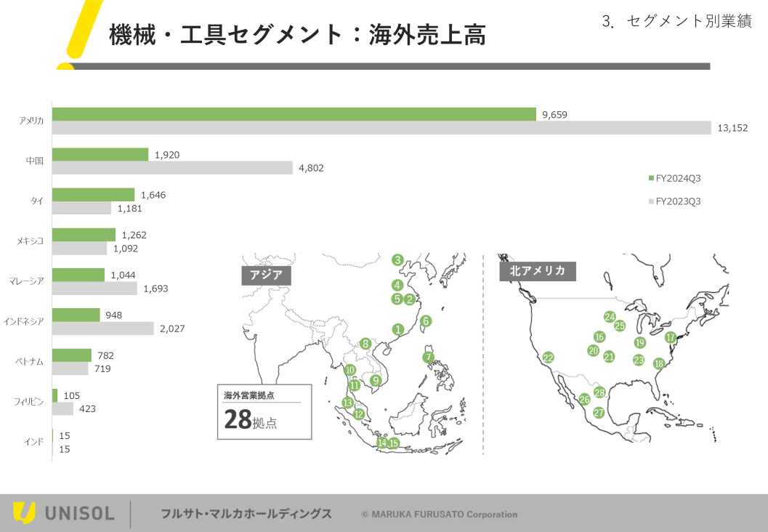768x532 pixels.
Task: Select the アジア map label
Action: 267,275
